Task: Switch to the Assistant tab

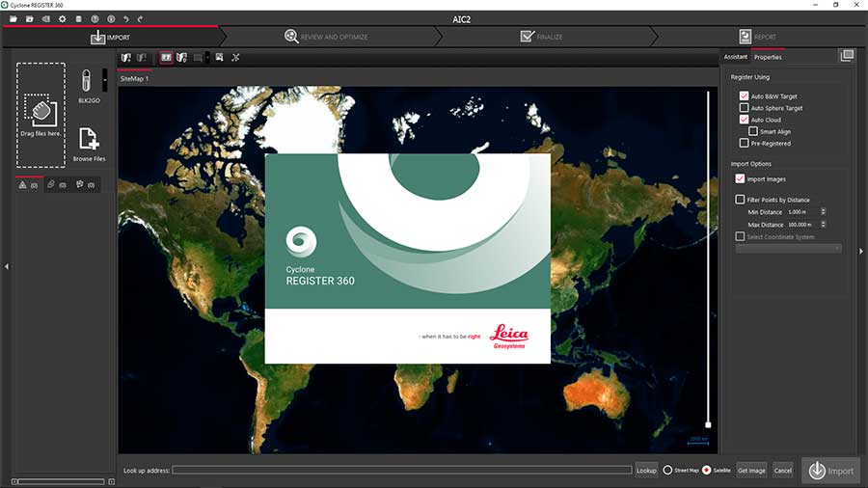Action: click(x=736, y=57)
